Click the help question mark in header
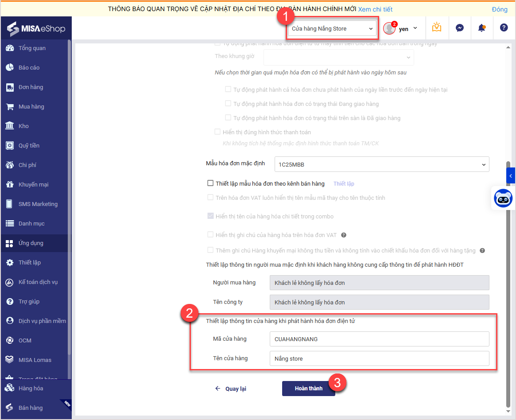Image resolution: width=516 pixels, height=420 pixels. tap(504, 27)
